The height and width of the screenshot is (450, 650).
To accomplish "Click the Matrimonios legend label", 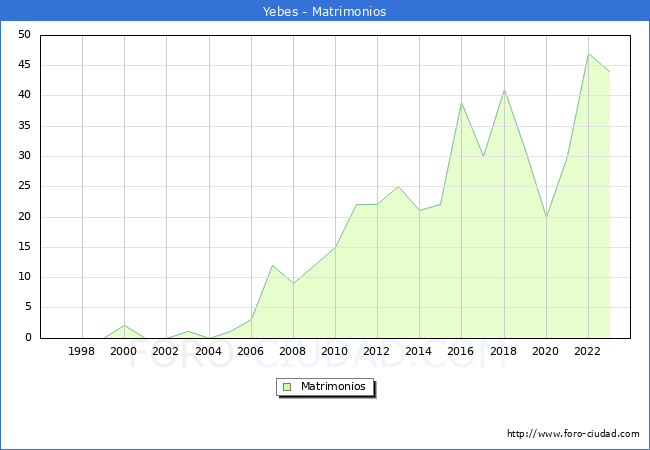I will click(333, 386).
